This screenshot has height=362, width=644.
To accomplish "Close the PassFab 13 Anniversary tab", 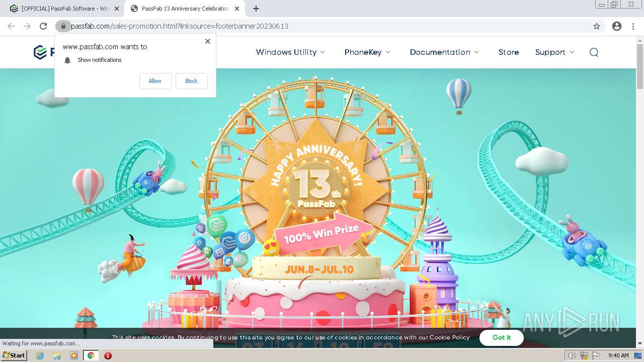I will (x=237, y=9).
